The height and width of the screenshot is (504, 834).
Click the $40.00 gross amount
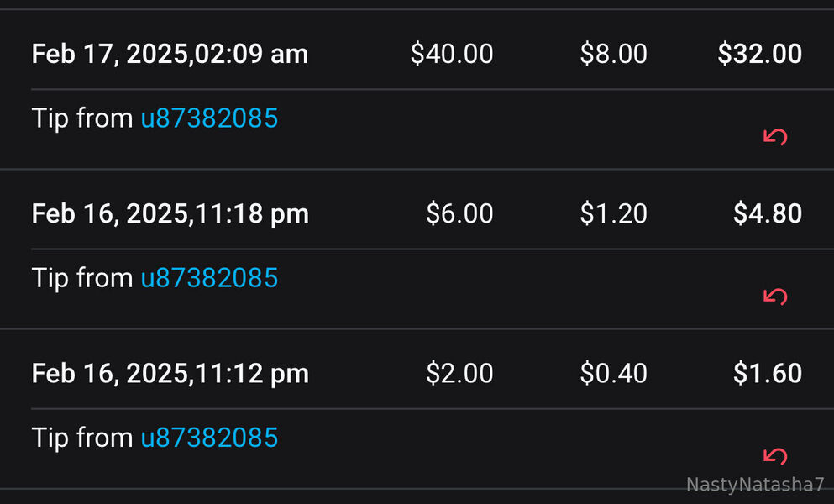point(452,55)
